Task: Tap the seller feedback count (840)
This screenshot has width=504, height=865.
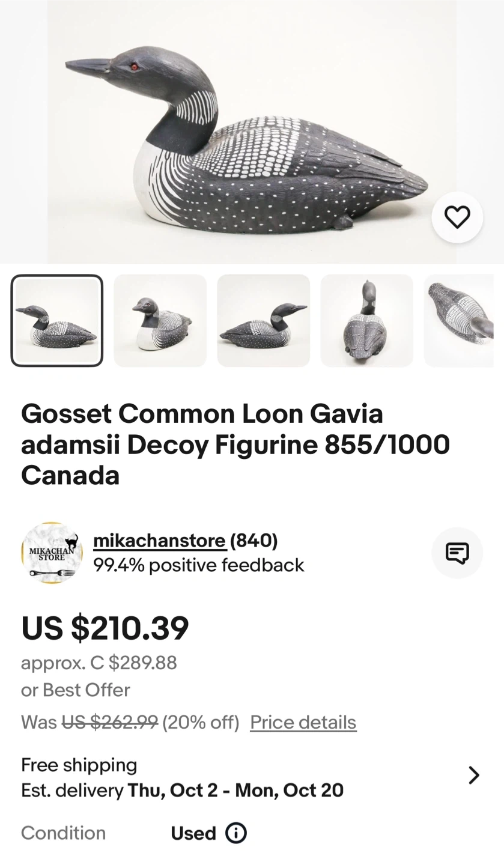Action: pos(254,541)
